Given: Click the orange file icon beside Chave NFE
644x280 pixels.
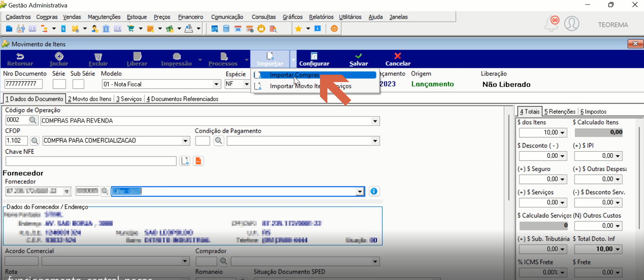Looking at the screenshot, I should [x=198, y=161].
